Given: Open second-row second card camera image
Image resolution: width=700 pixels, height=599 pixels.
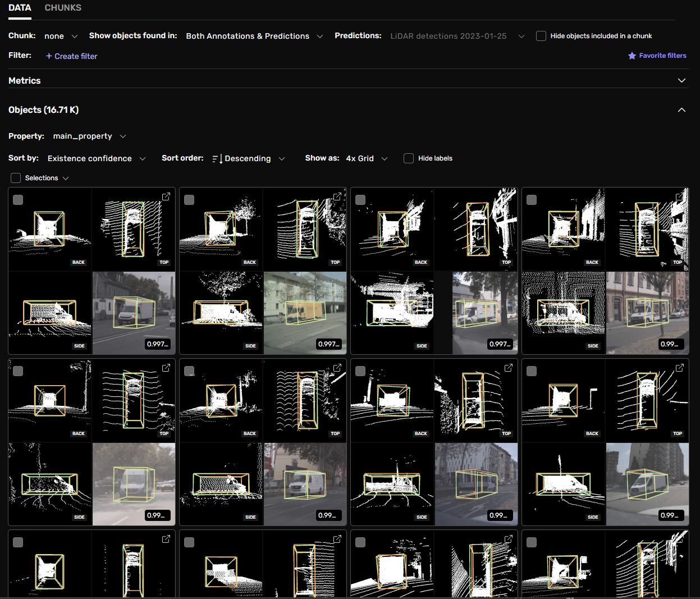Looking at the screenshot, I should point(305,484).
